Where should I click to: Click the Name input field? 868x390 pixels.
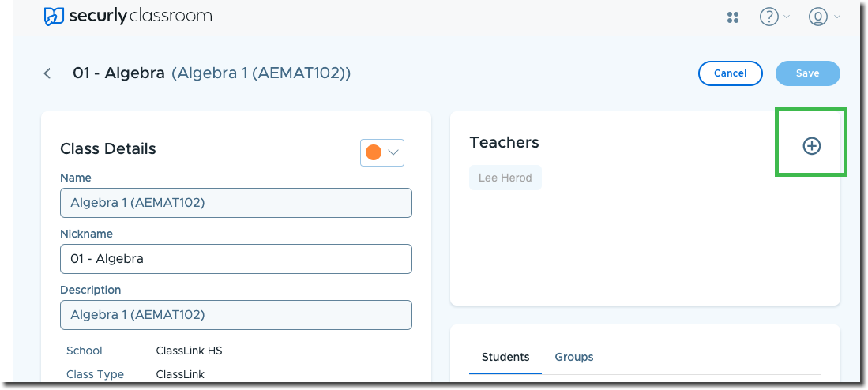coord(235,203)
